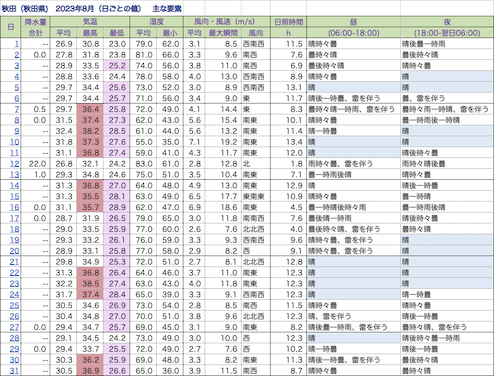Screen dimensions: 494x376
Task: Select the 降水量 column header
Action: tap(36, 22)
